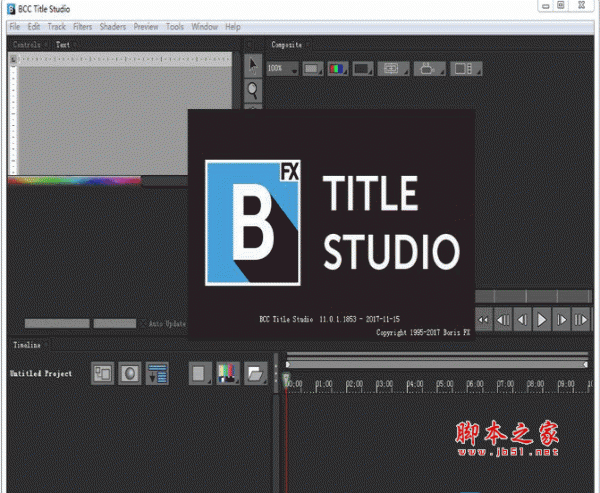Image resolution: width=600 pixels, height=493 pixels.
Task: Select the Composite tab
Action: (x=287, y=45)
